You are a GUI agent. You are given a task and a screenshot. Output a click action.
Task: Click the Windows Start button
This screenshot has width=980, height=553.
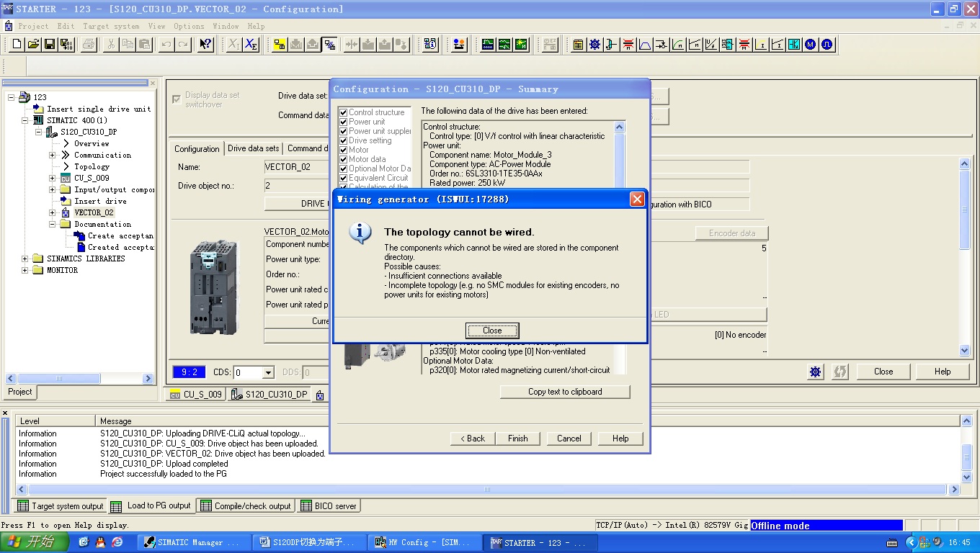35,542
